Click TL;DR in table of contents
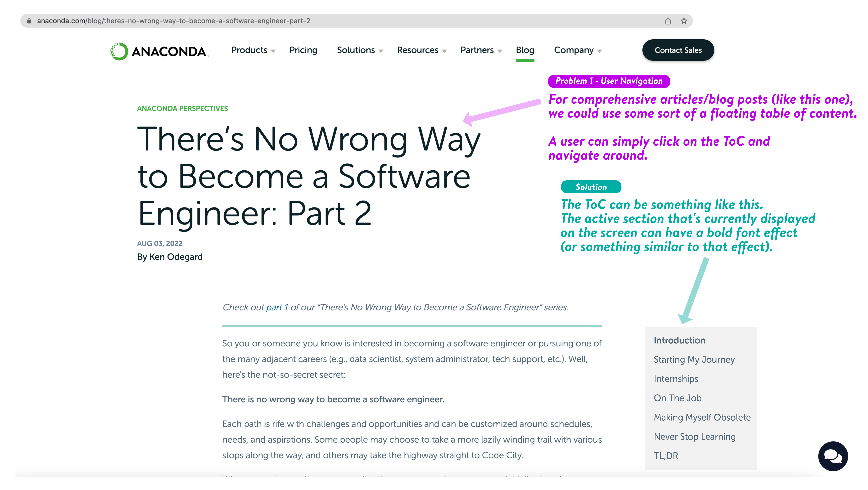Screen dimensions: 868x490 [665, 456]
